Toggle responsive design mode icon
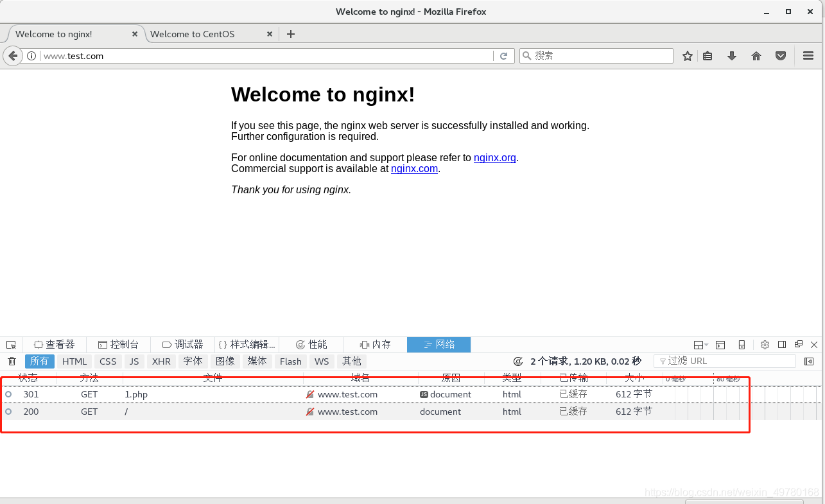 coord(742,345)
